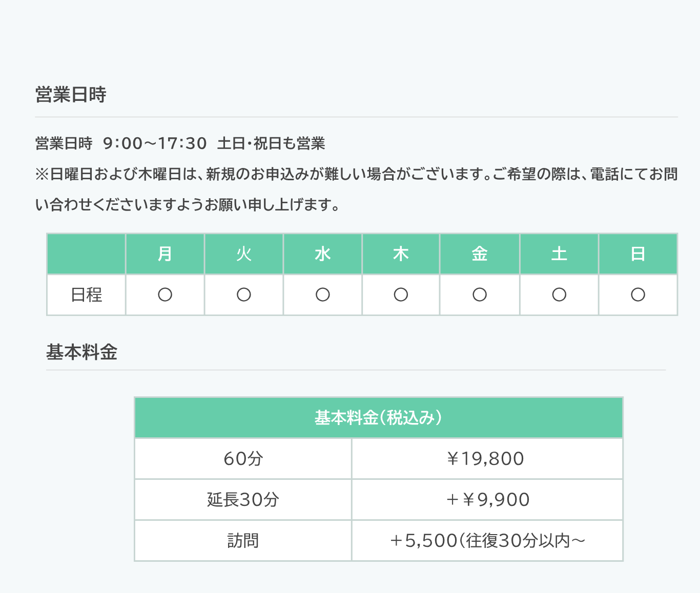Select the 月 column header
Image resolution: width=700 pixels, height=593 pixels.
tap(165, 254)
